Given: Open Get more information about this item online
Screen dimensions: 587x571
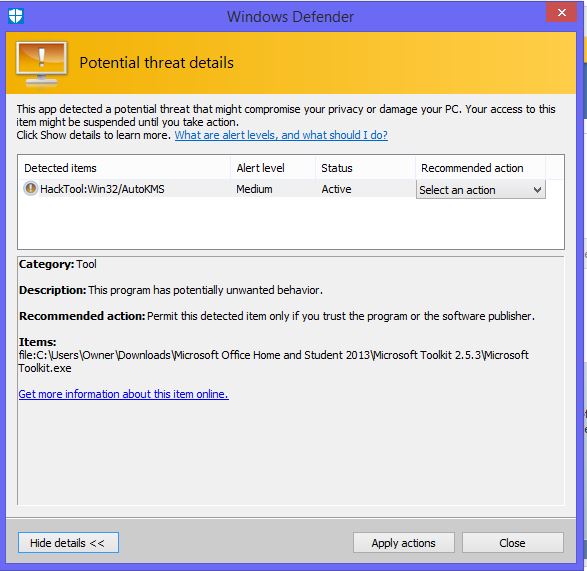Looking at the screenshot, I should pos(124,394).
